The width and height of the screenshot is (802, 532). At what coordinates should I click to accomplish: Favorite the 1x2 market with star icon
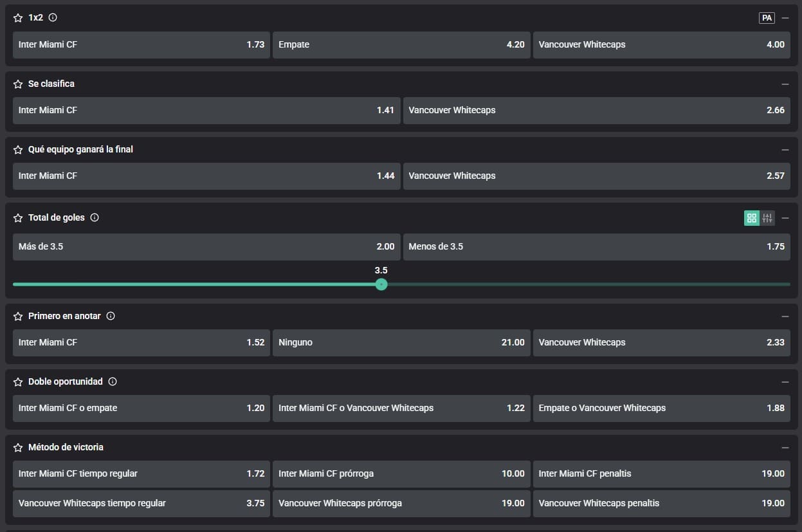18,18
